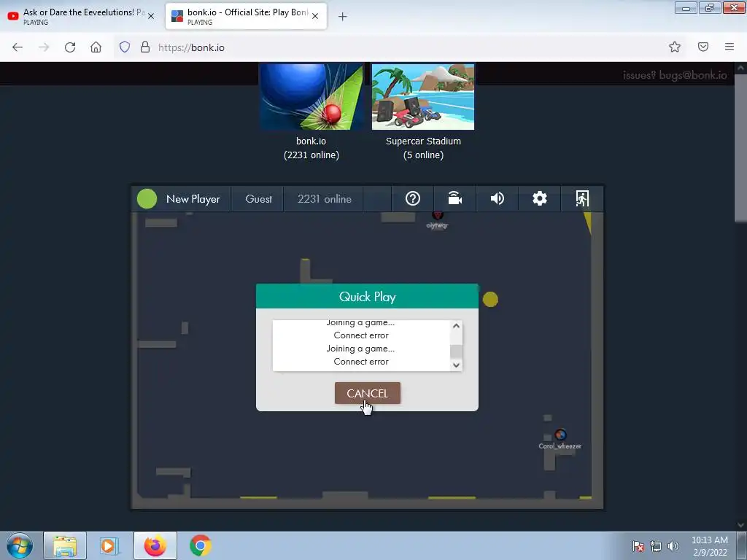The height and width of the screenshot is (560, 747).
Task: Click the exit door icon in the game bar
Action: tap(582, 198)
